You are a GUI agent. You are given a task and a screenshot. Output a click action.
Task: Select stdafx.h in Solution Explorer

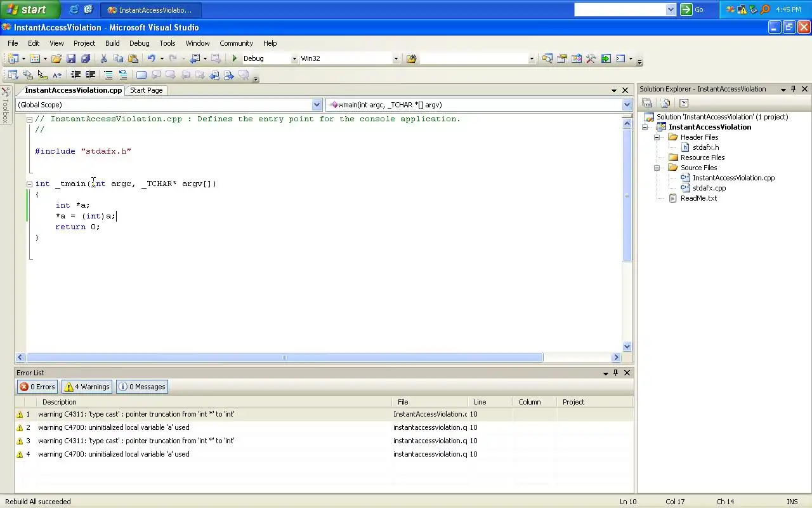coord(705,147)
